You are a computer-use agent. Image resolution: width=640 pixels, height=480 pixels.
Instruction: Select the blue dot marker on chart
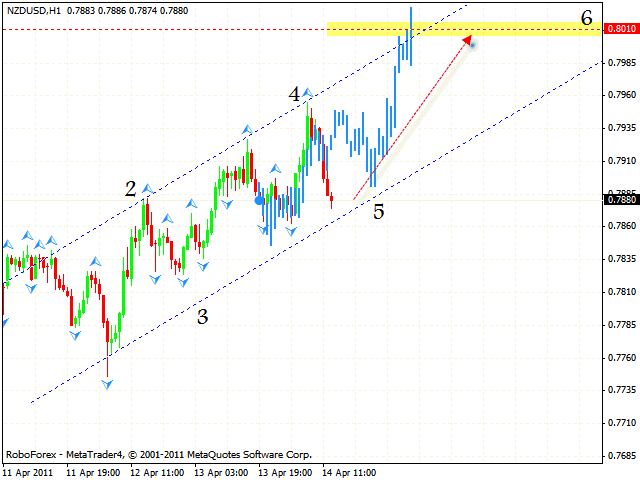[x=260, y=200]
